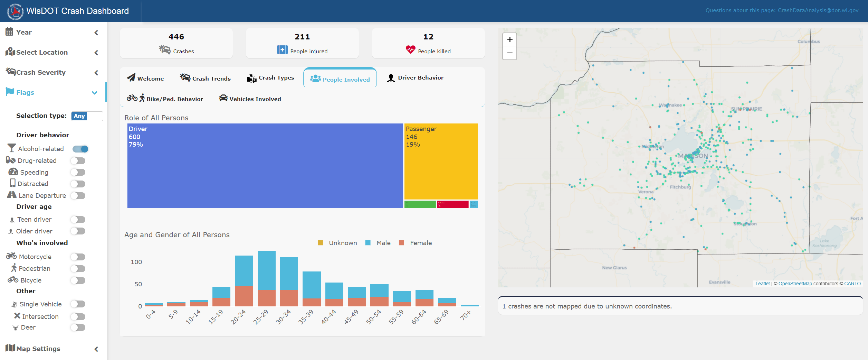Disable the Alcohol-related filter
Screen dimensions: 868x360
[x=80, y=149]
